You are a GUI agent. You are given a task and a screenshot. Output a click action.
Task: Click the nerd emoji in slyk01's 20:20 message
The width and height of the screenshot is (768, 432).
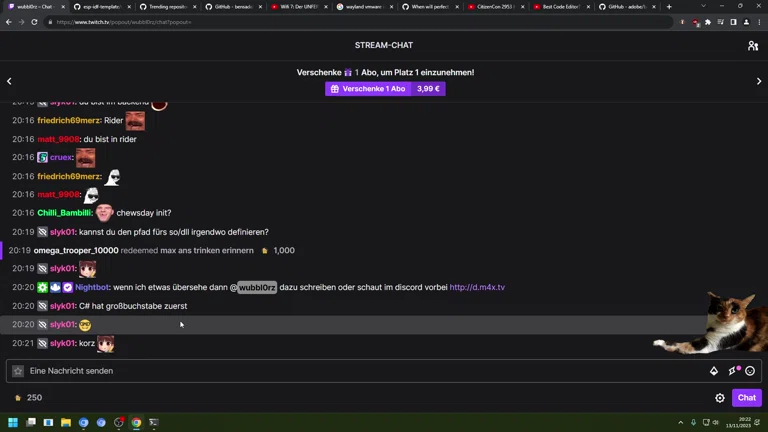tap(85, 325)
